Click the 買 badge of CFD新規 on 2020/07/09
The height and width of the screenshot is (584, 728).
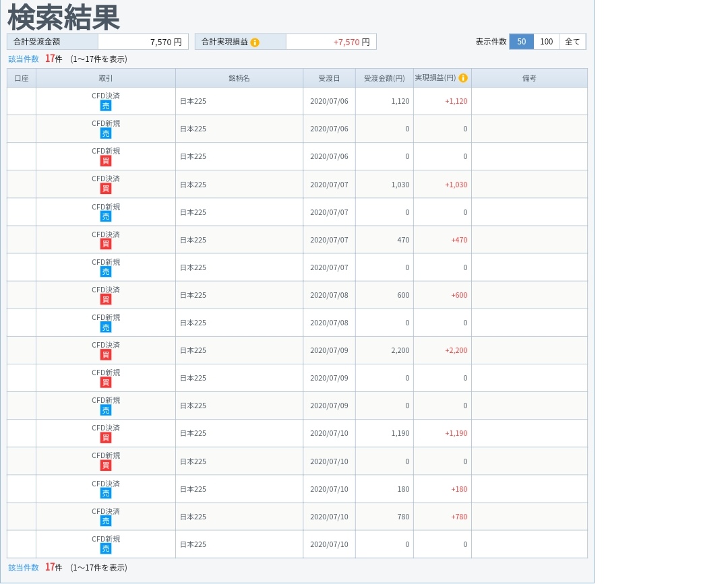[x=106, y=383]
